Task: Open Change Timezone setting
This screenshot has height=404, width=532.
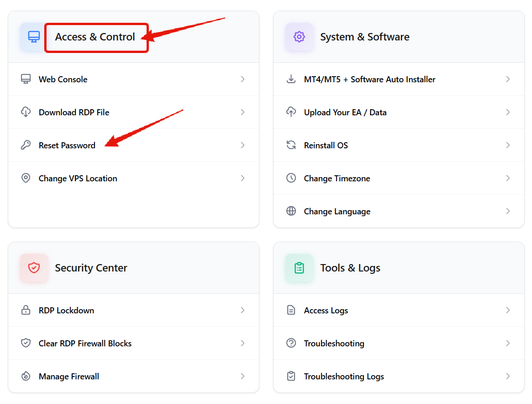Action: (399, 178)
